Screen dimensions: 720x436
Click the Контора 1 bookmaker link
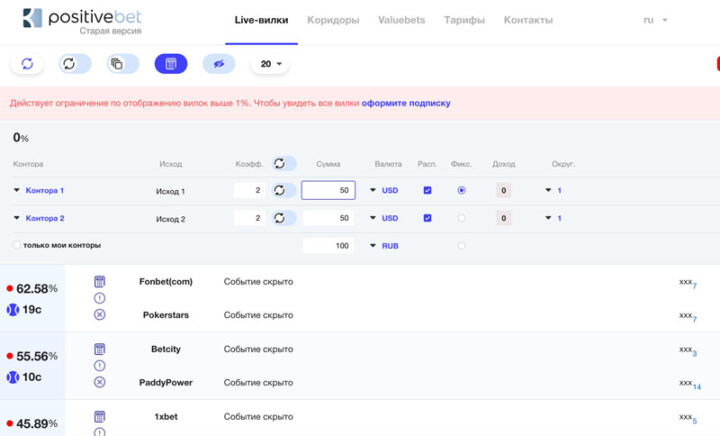45,190
